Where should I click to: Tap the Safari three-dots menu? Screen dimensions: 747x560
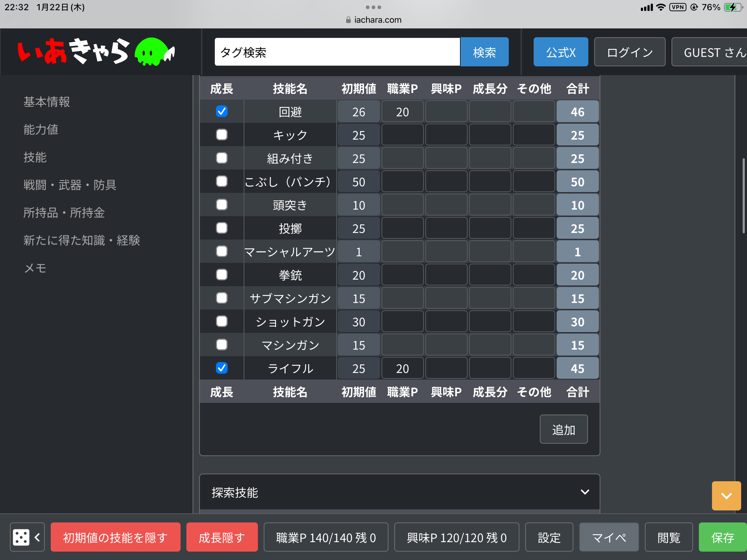(373, 7)
